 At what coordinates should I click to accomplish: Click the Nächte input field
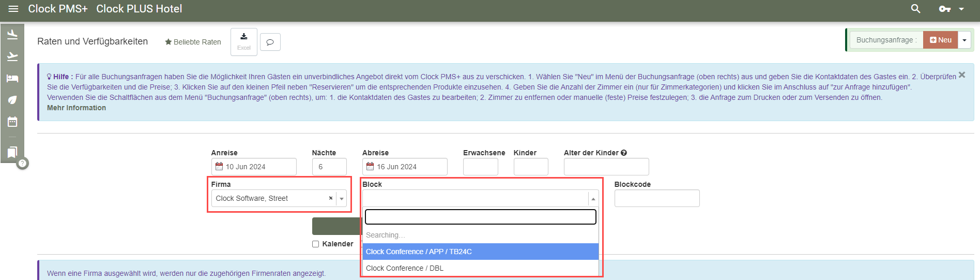point(329,167)
